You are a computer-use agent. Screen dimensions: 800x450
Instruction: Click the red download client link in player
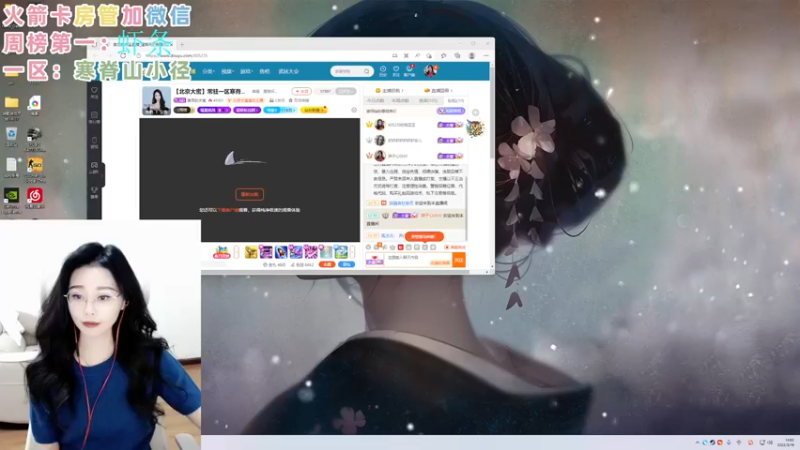(228, 210)
